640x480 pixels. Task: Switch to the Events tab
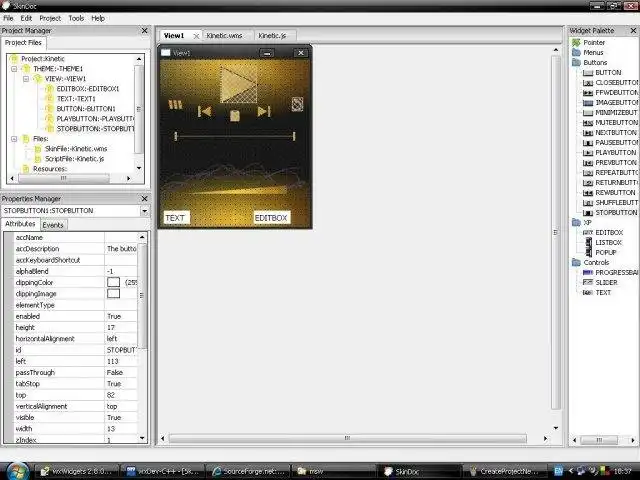[53, 225]
